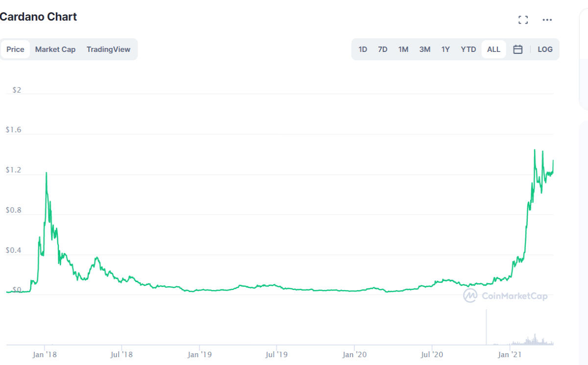This screenshot has width=588, height=365.
Task: Click the Cardano Chart heading
Action: (x=38, y=17)
